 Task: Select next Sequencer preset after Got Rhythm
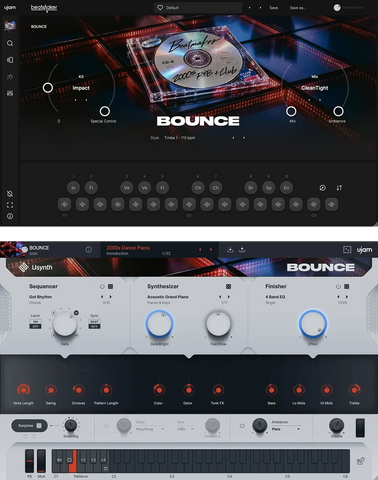(x=111, y=297)
